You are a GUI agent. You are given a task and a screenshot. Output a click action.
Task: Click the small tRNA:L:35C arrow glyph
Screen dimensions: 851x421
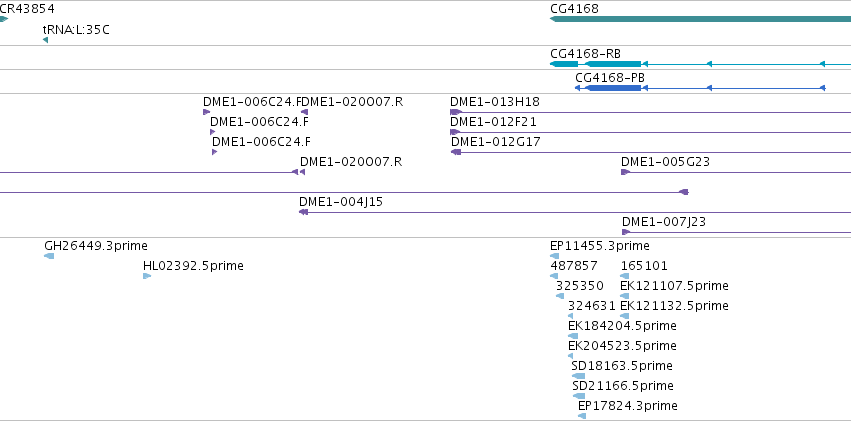click(46, 40)
